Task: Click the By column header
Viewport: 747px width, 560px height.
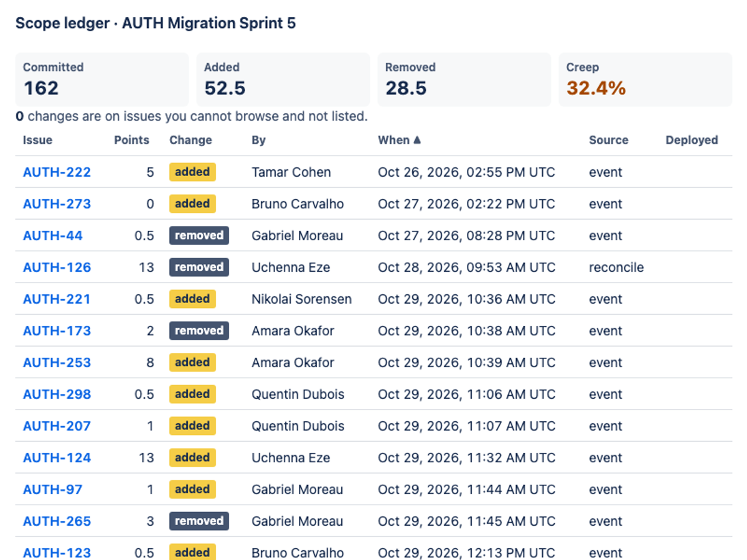Action: coord(258,140)
